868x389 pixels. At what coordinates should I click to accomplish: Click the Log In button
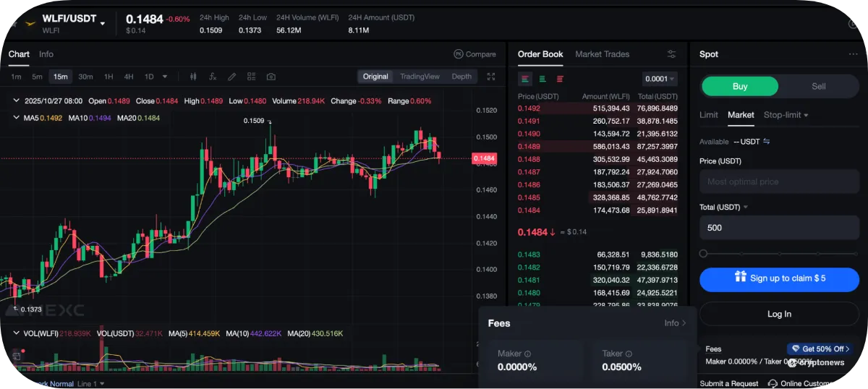(x=779, y=314)
